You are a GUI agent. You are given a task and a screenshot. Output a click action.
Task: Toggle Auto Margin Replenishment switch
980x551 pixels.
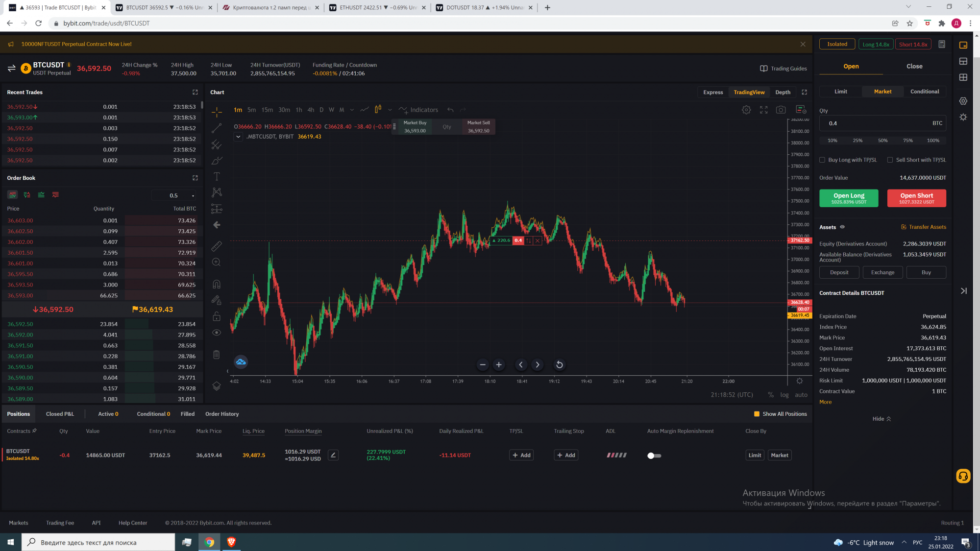654,455
